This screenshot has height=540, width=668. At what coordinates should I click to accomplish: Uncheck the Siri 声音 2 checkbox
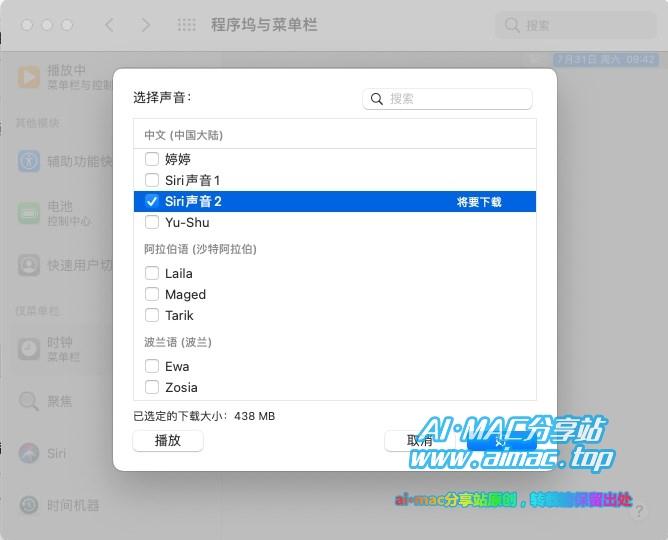click(152, 201)
